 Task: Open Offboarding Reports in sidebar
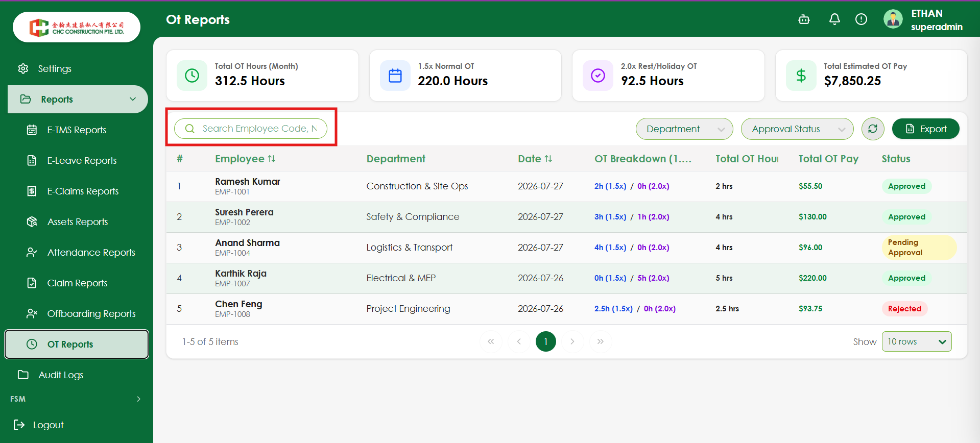point(77,313)
